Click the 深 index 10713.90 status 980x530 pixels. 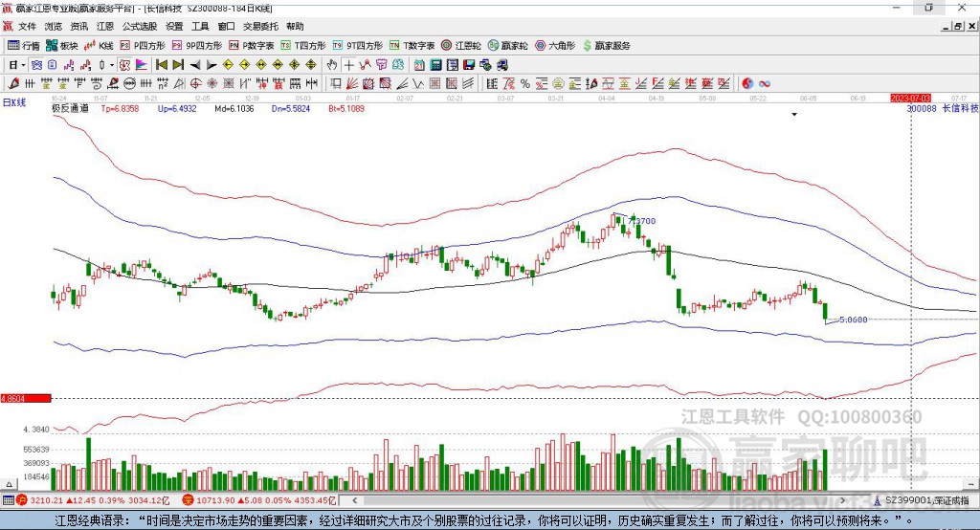(259, 500)
